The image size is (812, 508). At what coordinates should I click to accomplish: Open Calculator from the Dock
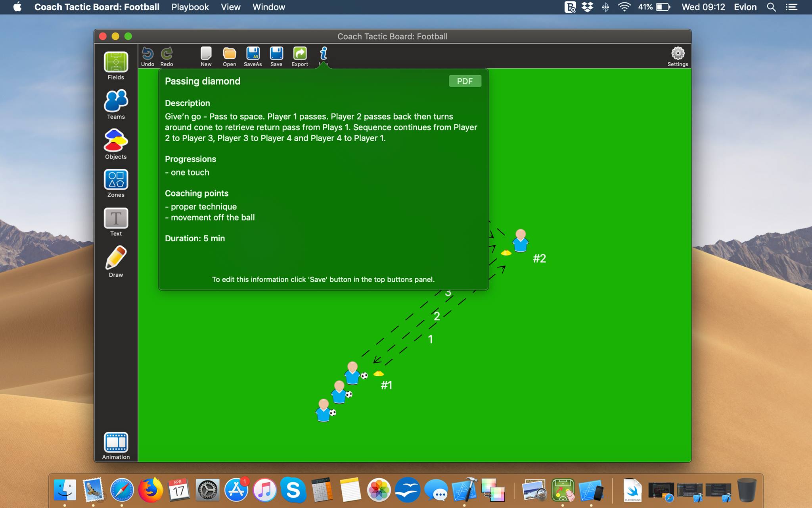(x=322, y=490)
